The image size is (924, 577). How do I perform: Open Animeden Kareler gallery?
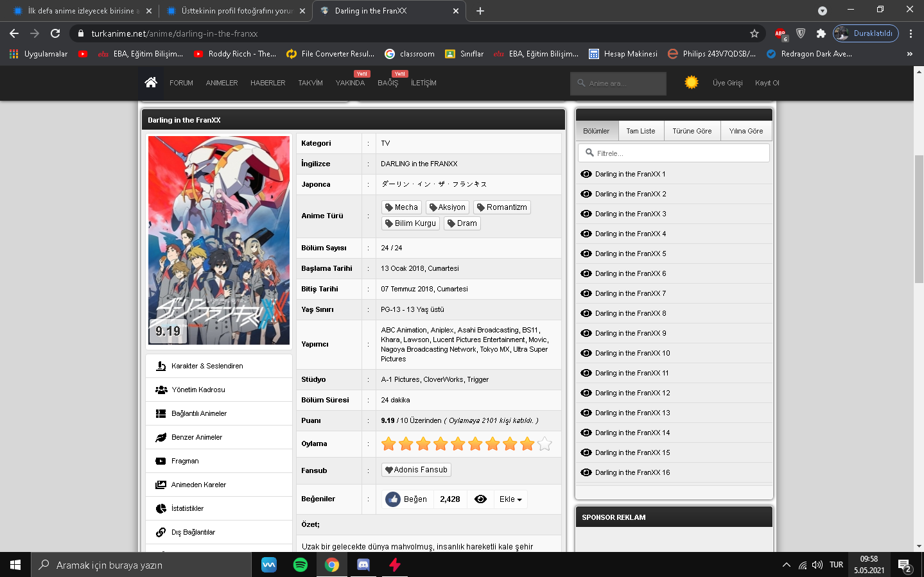[x=219, y=485]
